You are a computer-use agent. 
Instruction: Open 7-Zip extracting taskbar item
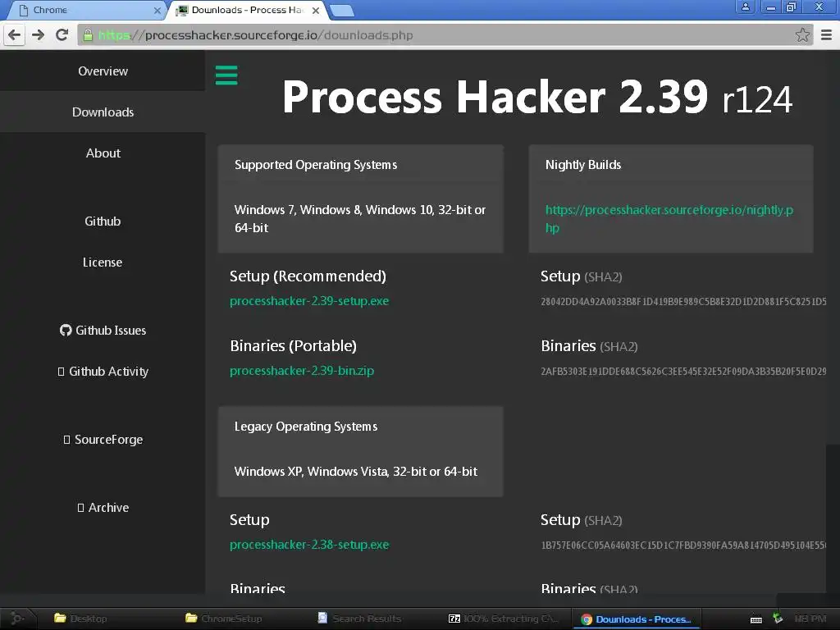tap(503, 619)
